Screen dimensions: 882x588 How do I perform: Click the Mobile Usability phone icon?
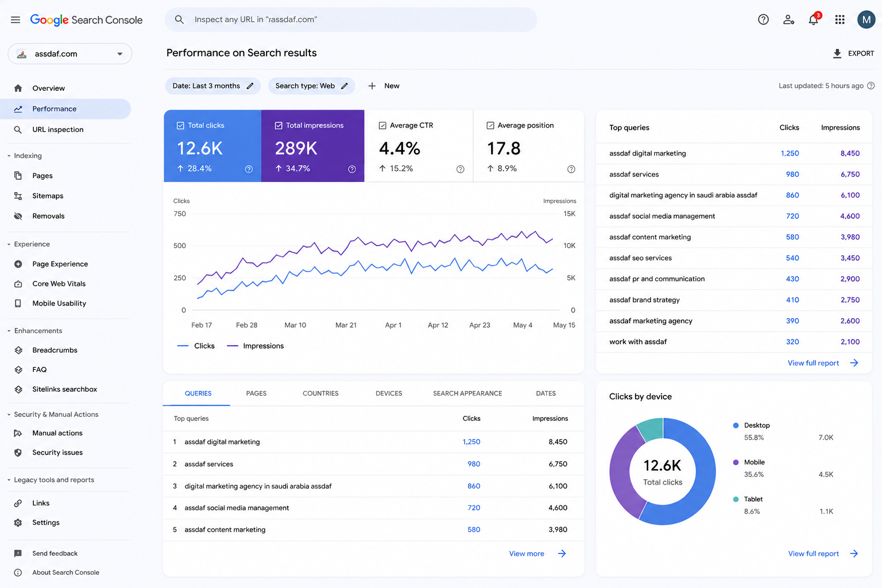click(x=18, y=303)
